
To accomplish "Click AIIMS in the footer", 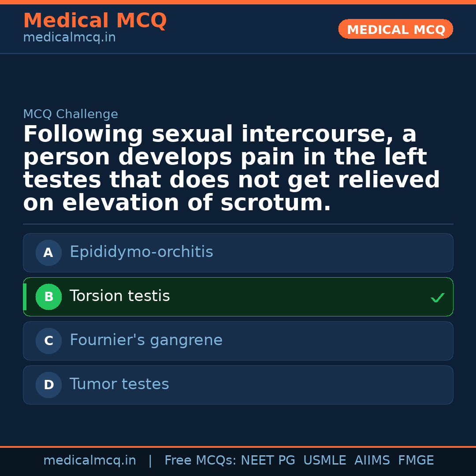I will click(x=372, y=461).
